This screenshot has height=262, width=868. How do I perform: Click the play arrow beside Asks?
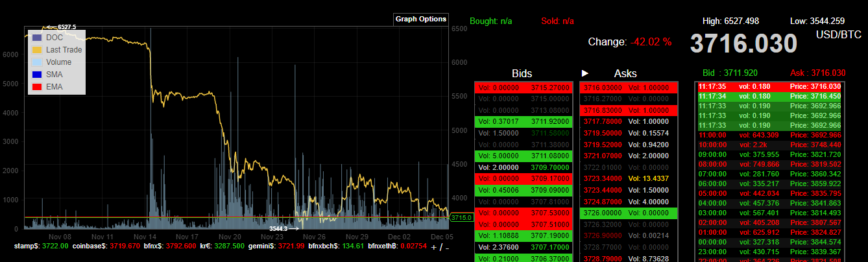[x=585, y=73]
